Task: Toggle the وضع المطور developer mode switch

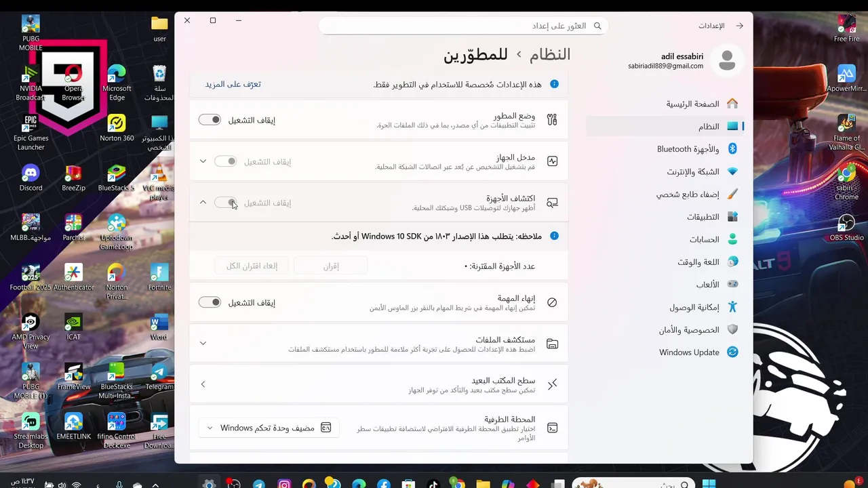Action: coord(210,120)
